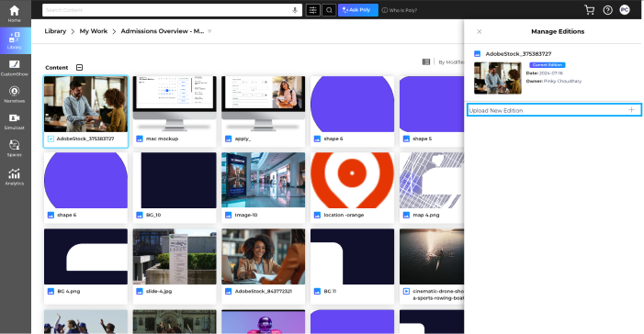Open the shopping cart
Image resolution: width=644 pixels, height=334 pixels.
[x=590, y=10]
